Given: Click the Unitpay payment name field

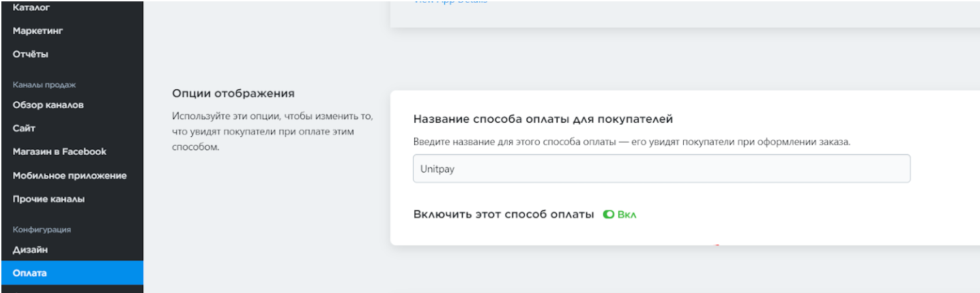Looking at the screenshot, I should (661, 168).
